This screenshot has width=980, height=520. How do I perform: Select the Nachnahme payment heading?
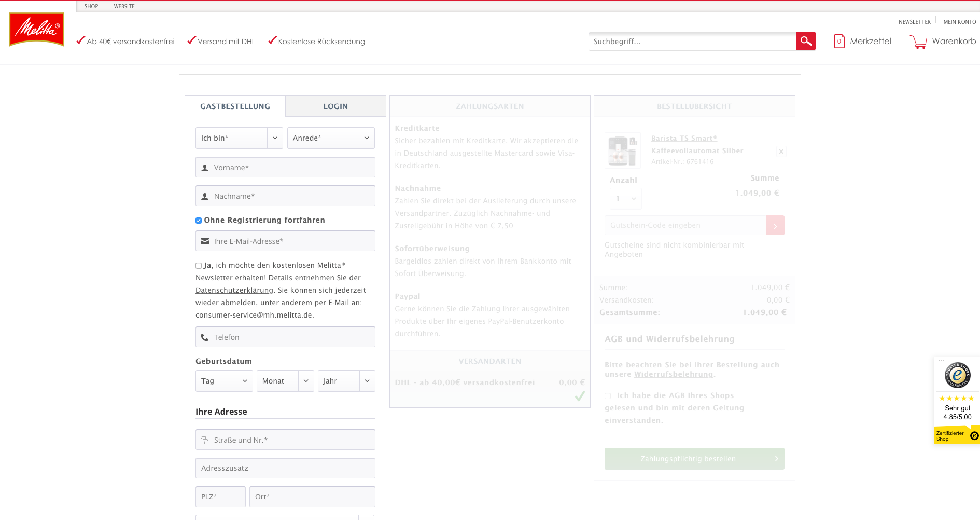(x=417, y=188)
